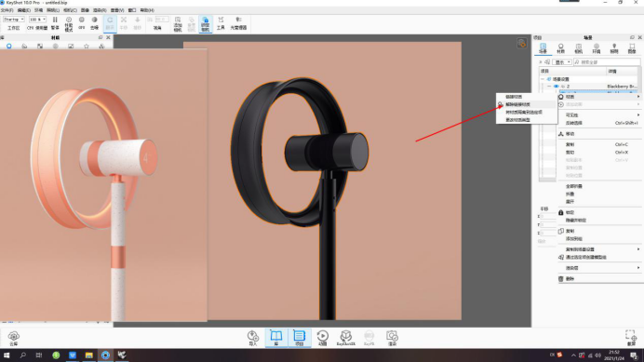Image resolution: width=644 pixels, height=362 pixels.
Task: Click the perspective field-of-view input box
Action: [x=162, y=20]
